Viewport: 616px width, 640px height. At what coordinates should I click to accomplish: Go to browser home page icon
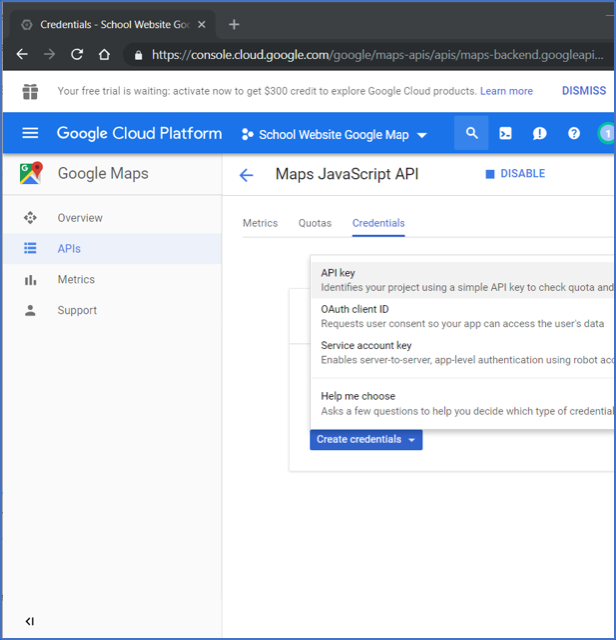coord(104,55)
